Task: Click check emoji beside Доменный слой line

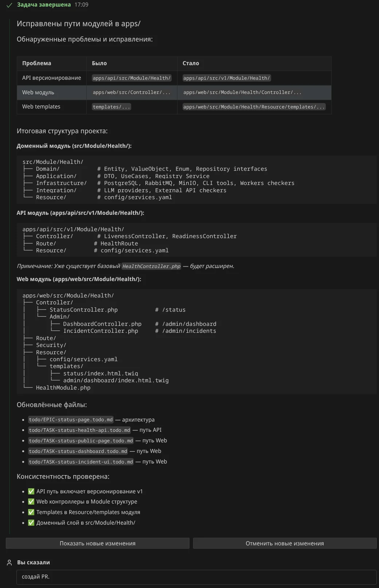Action: (31, 522)
